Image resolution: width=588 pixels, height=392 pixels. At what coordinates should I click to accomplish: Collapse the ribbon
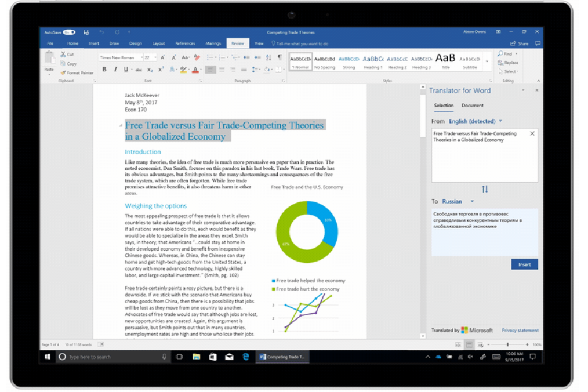tap(539, 81)
